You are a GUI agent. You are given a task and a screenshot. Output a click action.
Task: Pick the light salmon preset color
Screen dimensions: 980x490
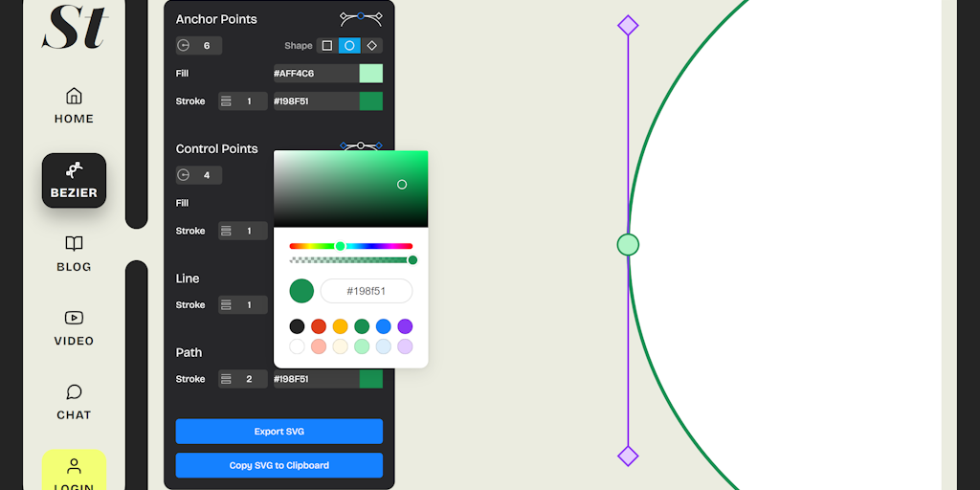(x=319, y=346)
